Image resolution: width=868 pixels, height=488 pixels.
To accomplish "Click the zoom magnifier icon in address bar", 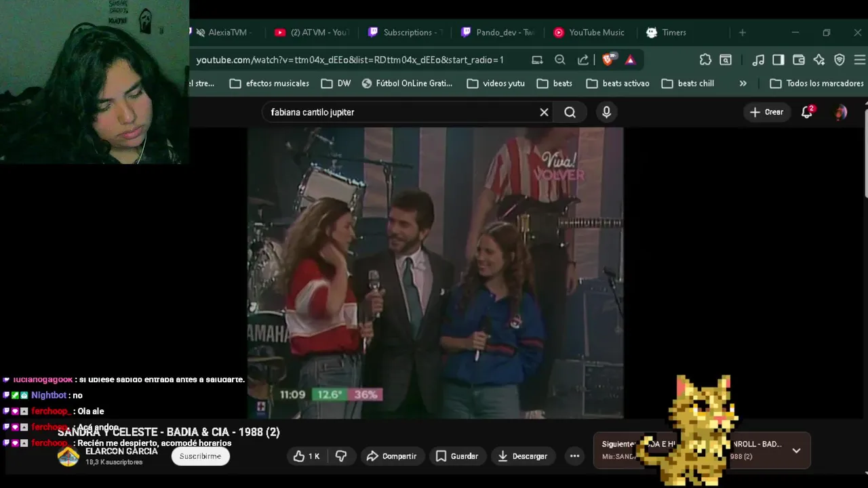I will click(x=560, y=60).
